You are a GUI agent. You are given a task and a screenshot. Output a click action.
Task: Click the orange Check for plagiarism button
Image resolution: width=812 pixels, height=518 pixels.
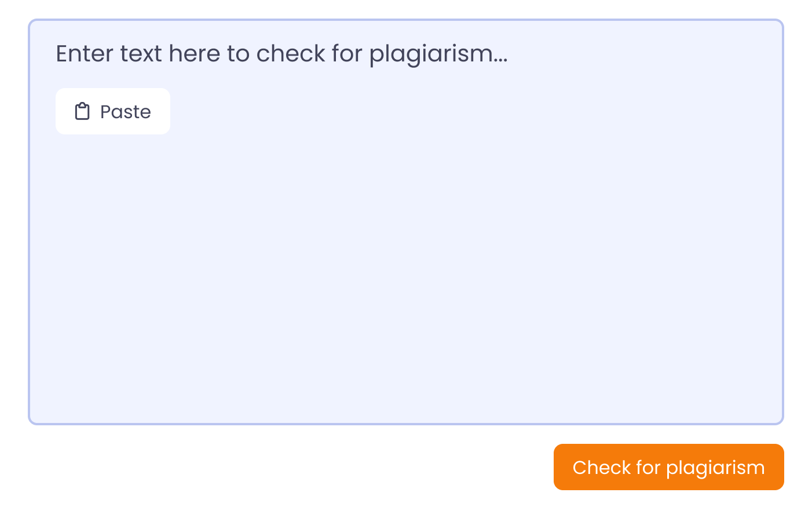tap(668, 467)
